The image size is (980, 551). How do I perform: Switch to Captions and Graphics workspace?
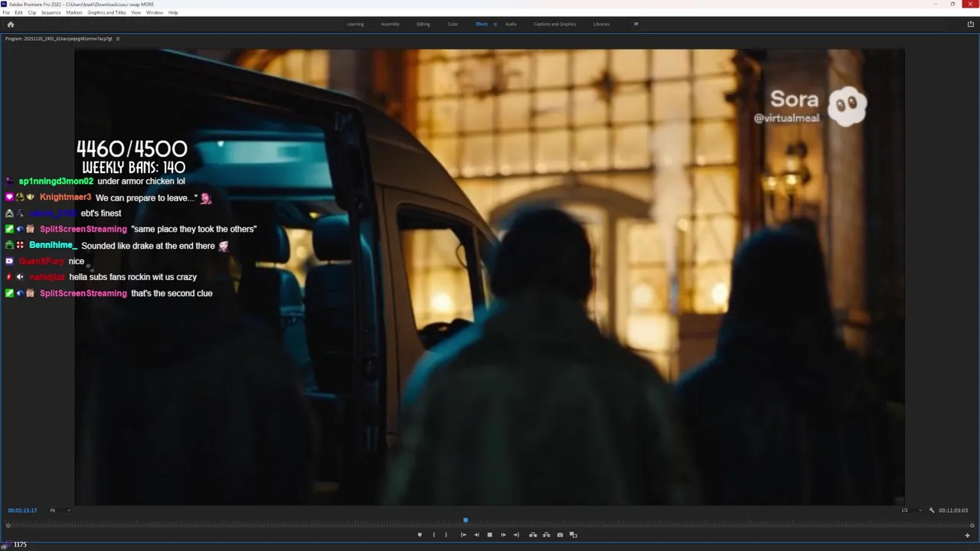tap(555, 24)
